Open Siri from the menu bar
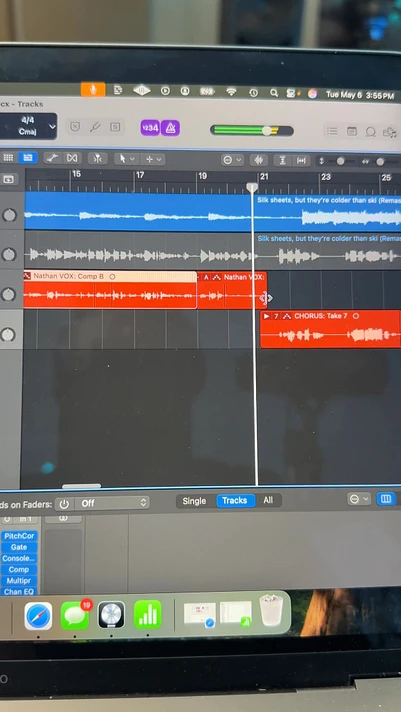The width and height of the screenshot is (401, 712). [x=312, y=94]
